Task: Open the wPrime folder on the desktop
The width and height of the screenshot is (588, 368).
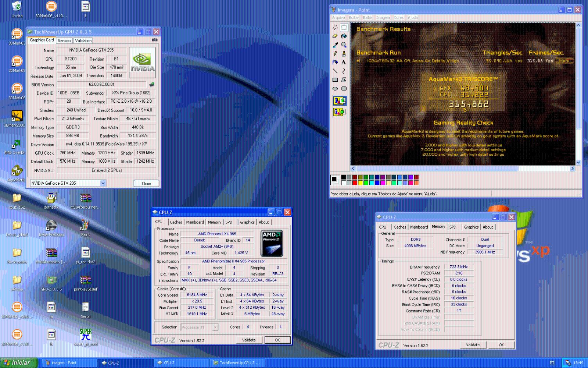Action: pyautogui.click(x=17, y=283)
